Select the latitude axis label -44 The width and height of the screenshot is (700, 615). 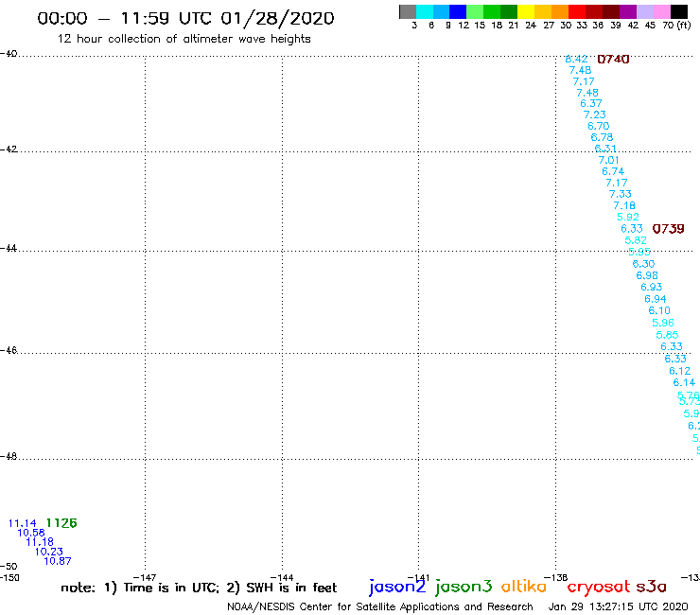9,248
